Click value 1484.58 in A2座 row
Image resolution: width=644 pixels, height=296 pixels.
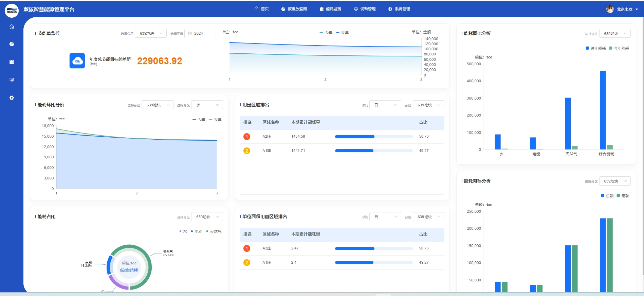(x=298, y=137)
